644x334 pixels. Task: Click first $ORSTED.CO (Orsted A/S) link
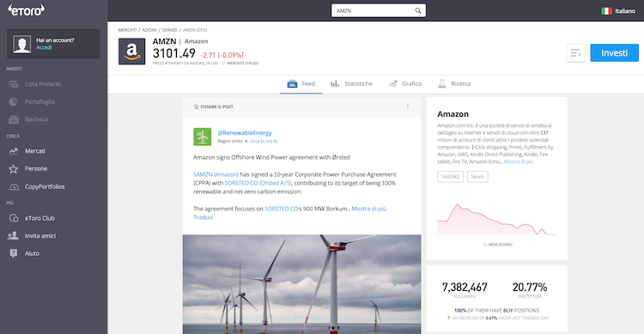coord(258,183)
